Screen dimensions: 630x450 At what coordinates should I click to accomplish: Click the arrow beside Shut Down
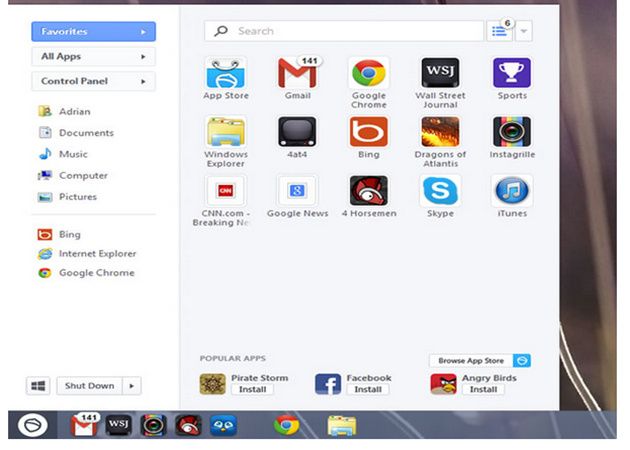pos(133,386)
